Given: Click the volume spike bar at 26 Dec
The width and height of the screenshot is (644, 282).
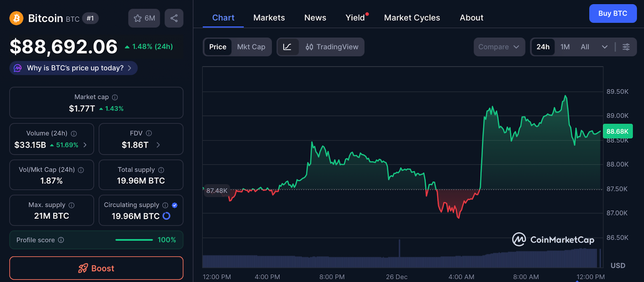Looking at the screenshot, I should click(399, 254).
